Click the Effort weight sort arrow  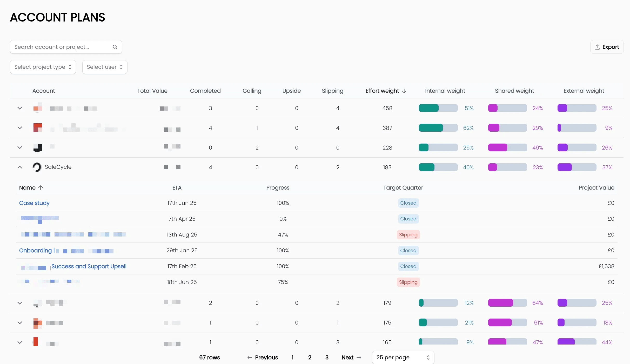[x=404, y=91]
